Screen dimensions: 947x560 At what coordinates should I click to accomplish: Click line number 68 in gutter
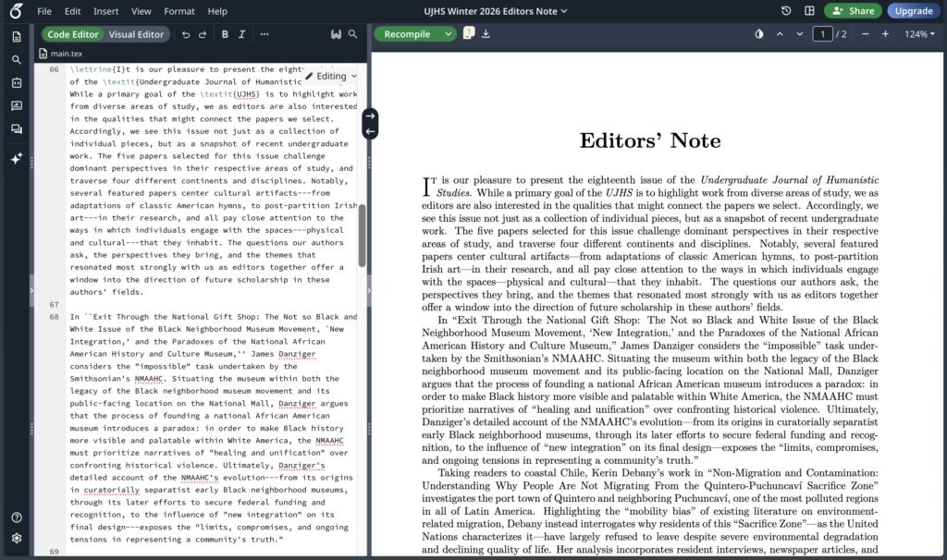(x=55, y=317)
